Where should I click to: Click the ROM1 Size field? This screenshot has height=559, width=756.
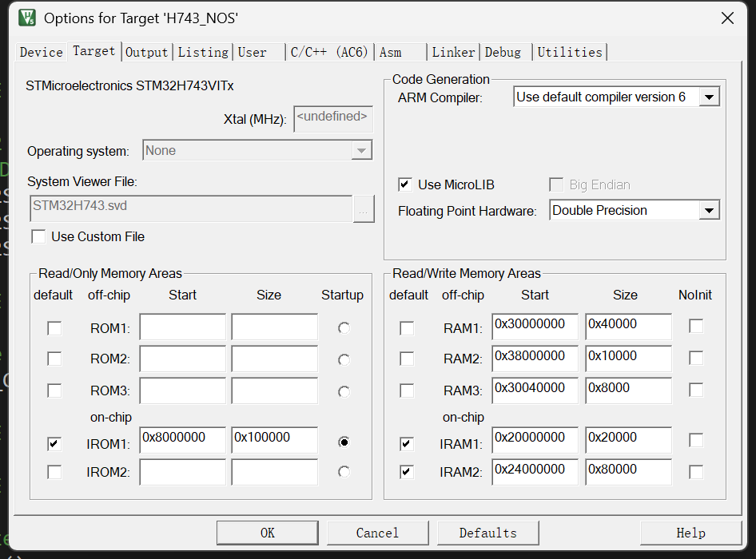(275, 327)
